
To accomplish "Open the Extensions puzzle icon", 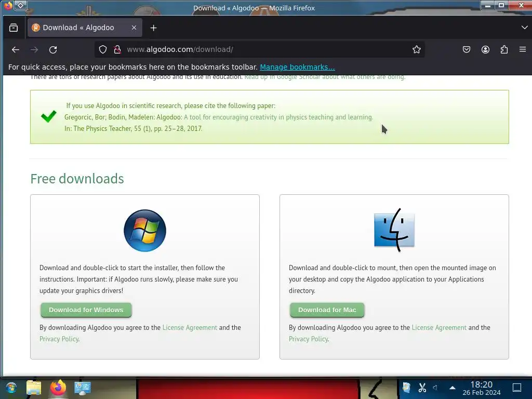I will (504, 49).
